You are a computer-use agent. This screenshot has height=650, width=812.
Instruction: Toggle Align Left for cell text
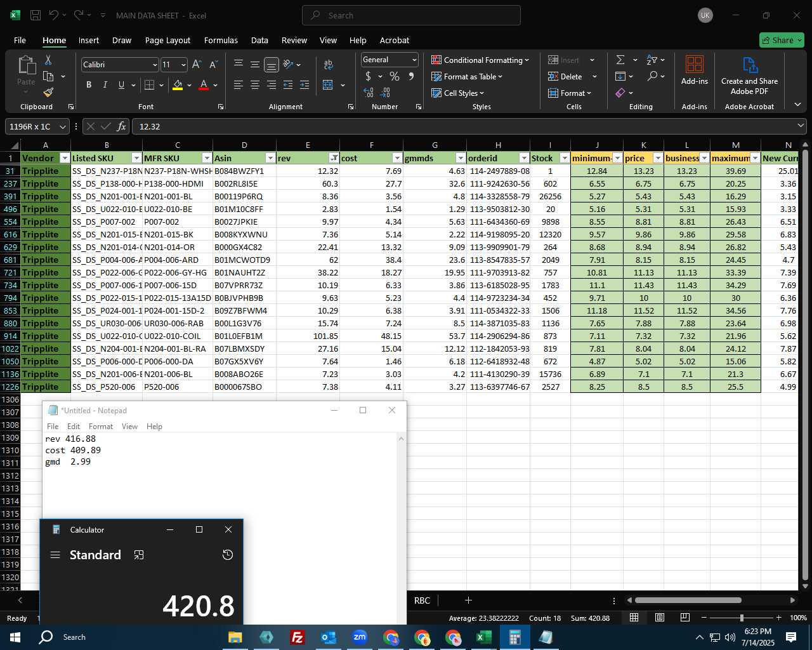(x=239, y=84)
